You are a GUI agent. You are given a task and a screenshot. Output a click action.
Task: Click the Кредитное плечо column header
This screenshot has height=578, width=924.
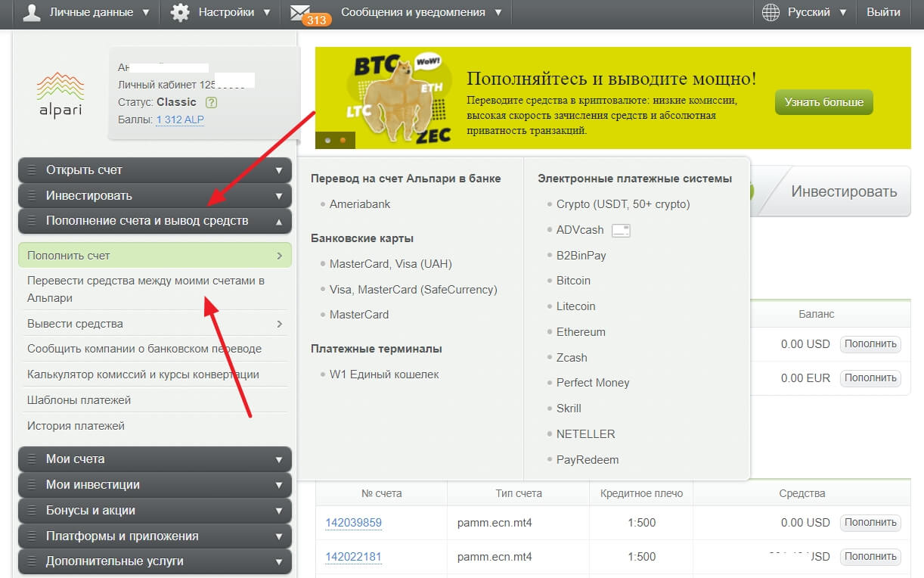click(642, 493)
